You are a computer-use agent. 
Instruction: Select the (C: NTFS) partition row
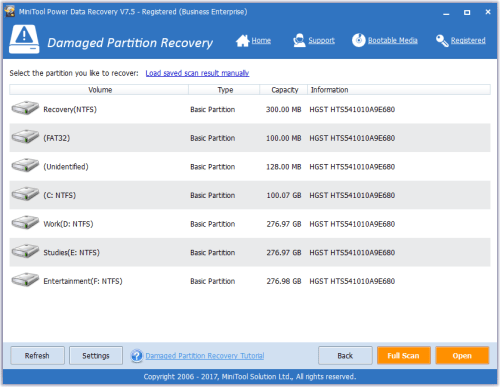point(250,195)
